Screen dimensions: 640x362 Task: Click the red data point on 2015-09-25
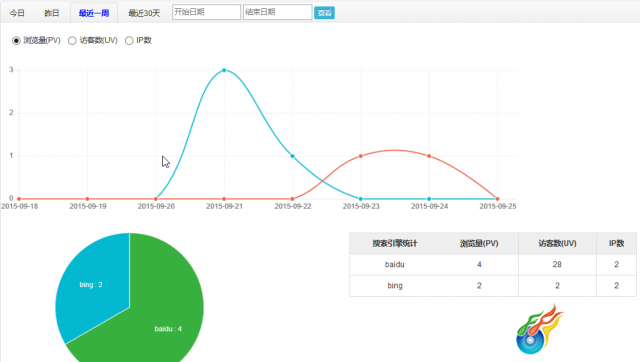coord(497,199)
